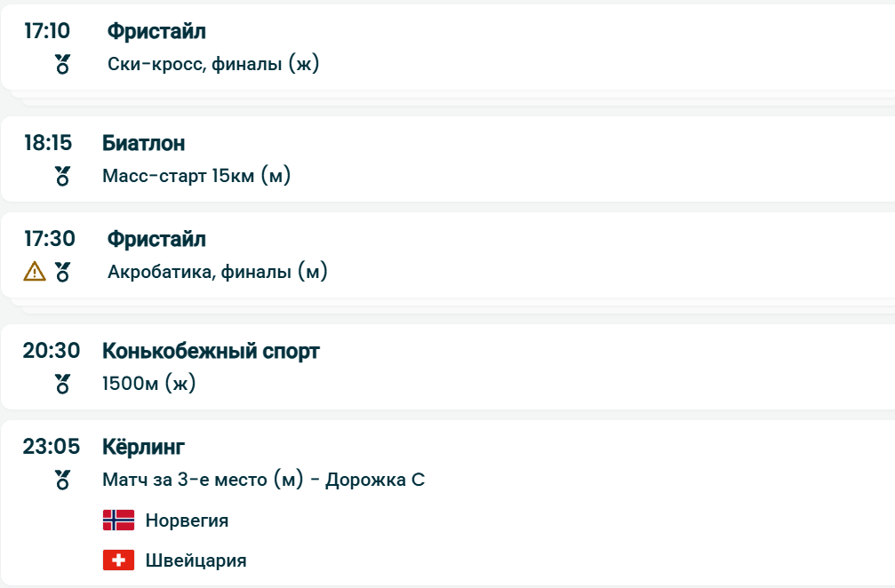895x588 pixels.
Task: Click the medal icon next to warning triangle
Action: (62, 272)
